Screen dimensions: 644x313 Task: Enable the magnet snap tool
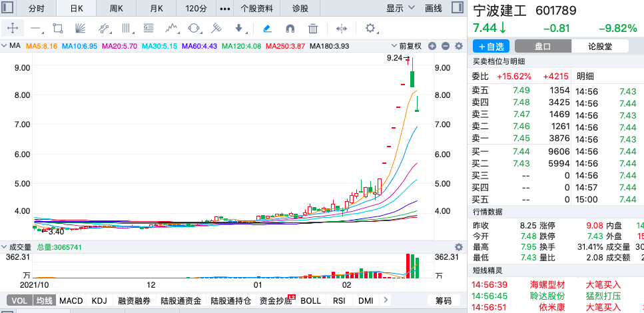[x=290, y=29]
